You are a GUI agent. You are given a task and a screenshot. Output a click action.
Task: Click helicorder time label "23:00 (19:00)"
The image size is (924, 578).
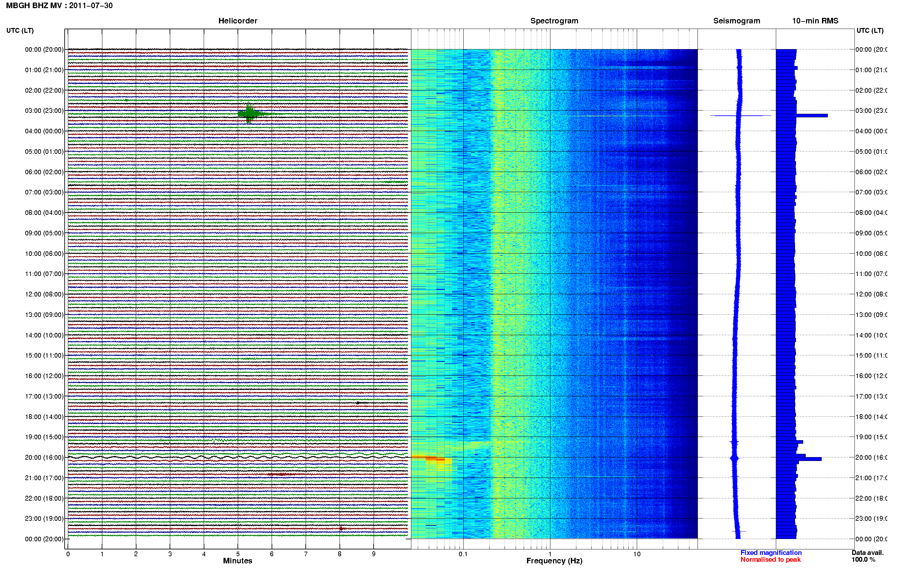coord(44,519)
